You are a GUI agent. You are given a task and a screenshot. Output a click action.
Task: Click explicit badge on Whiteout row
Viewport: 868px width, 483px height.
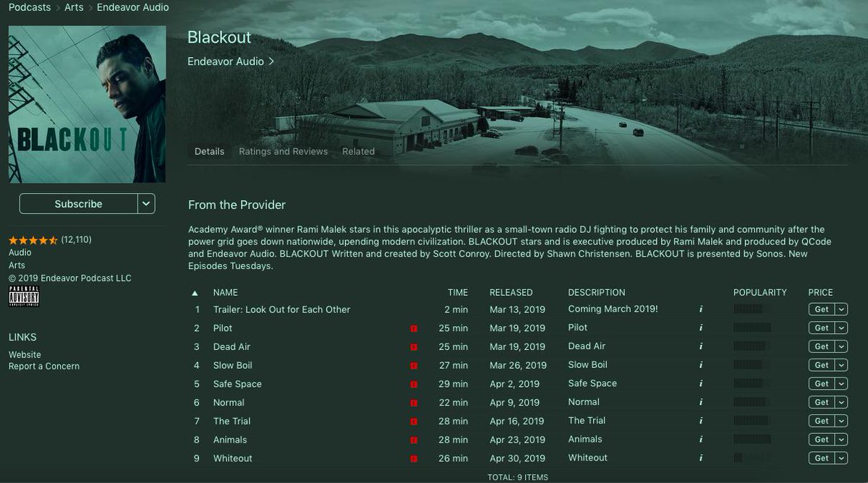click(x=414, y=458)
